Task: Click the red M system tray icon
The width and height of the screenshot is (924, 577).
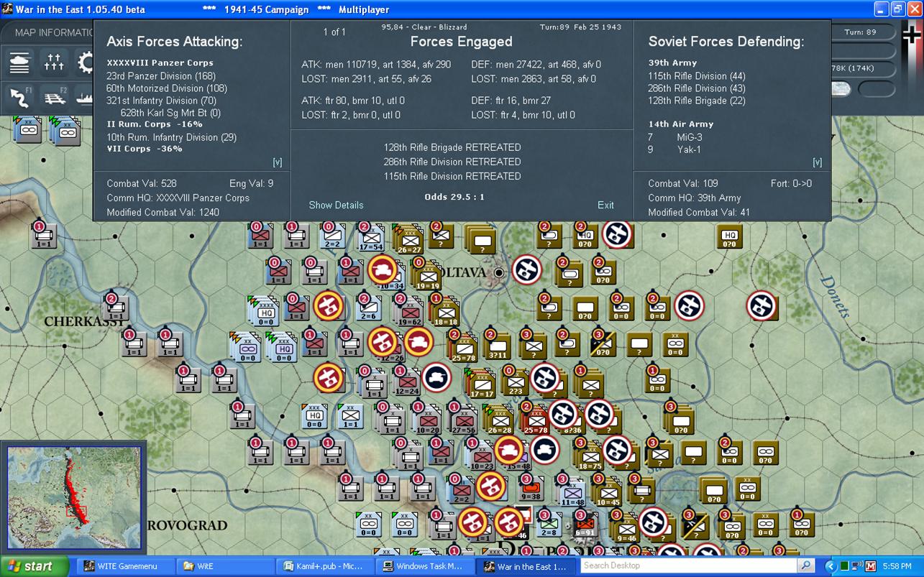Action: (x=871, y=566)
